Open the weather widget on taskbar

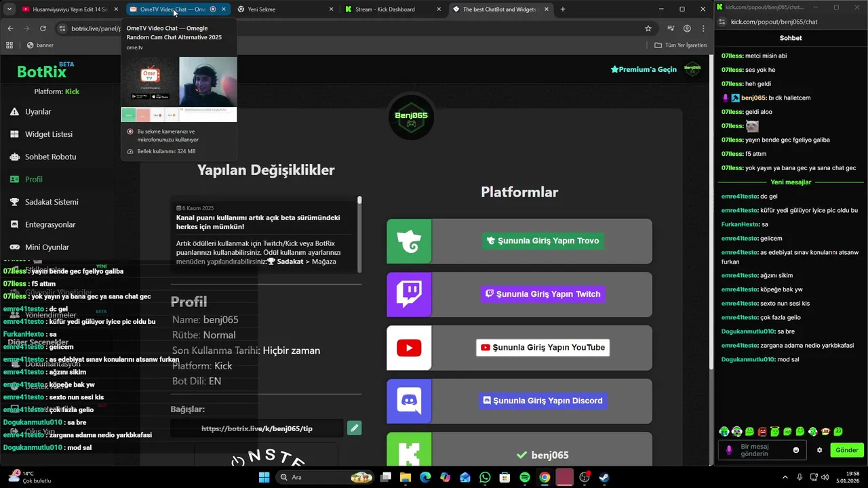[x=30, y=477]
